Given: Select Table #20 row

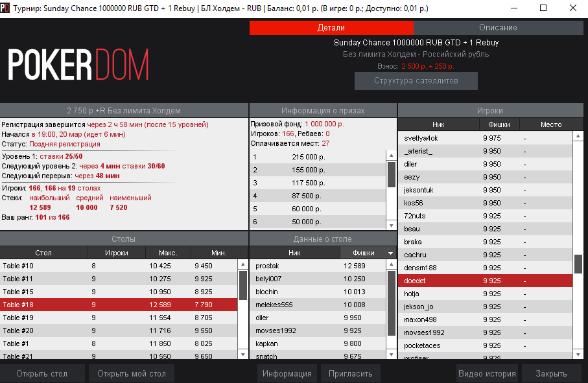Looking at the screenshot, I should (119, 331).
